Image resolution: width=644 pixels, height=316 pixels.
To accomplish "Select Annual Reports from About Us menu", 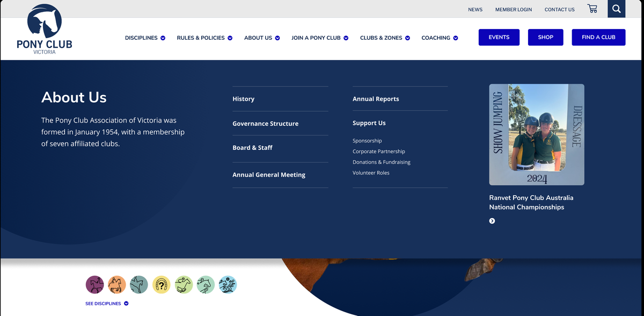I will pyautogui.click(x=376, y=99).
